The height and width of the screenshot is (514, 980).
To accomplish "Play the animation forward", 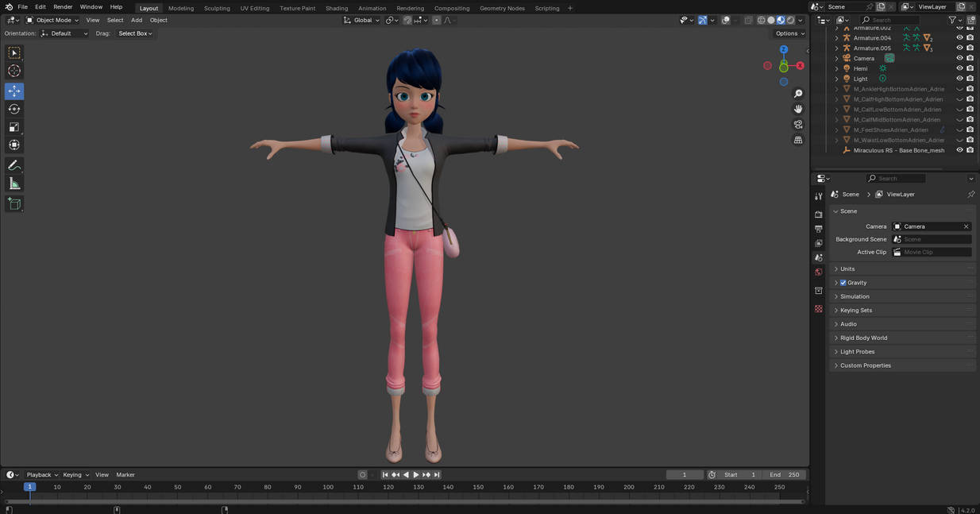I will pos(415,475).
